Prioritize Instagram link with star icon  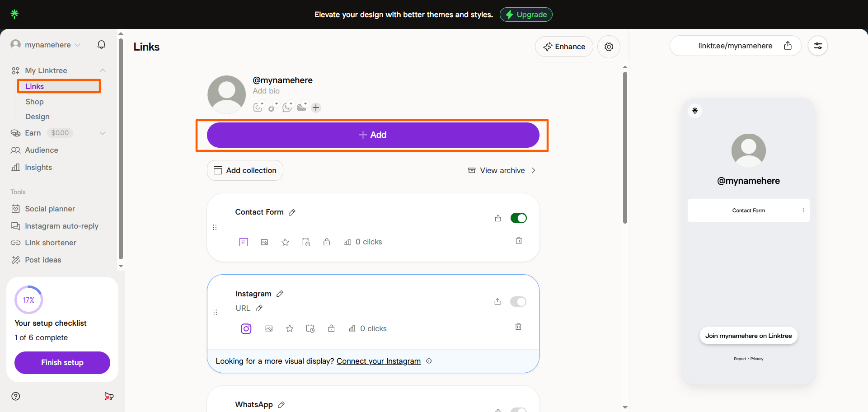click(290, 328)
